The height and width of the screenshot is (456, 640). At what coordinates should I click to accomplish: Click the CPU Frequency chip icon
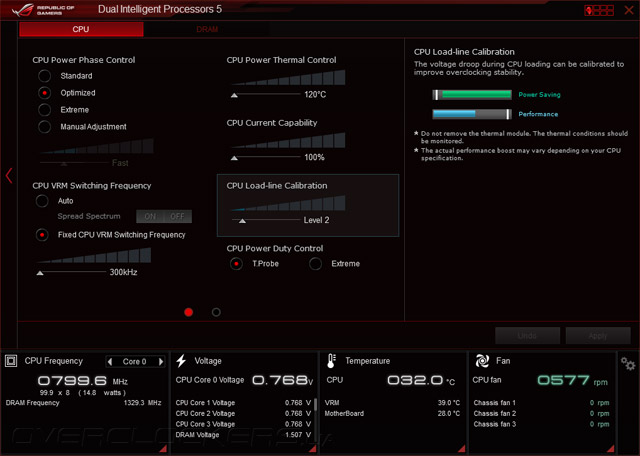tap(11, 361)
